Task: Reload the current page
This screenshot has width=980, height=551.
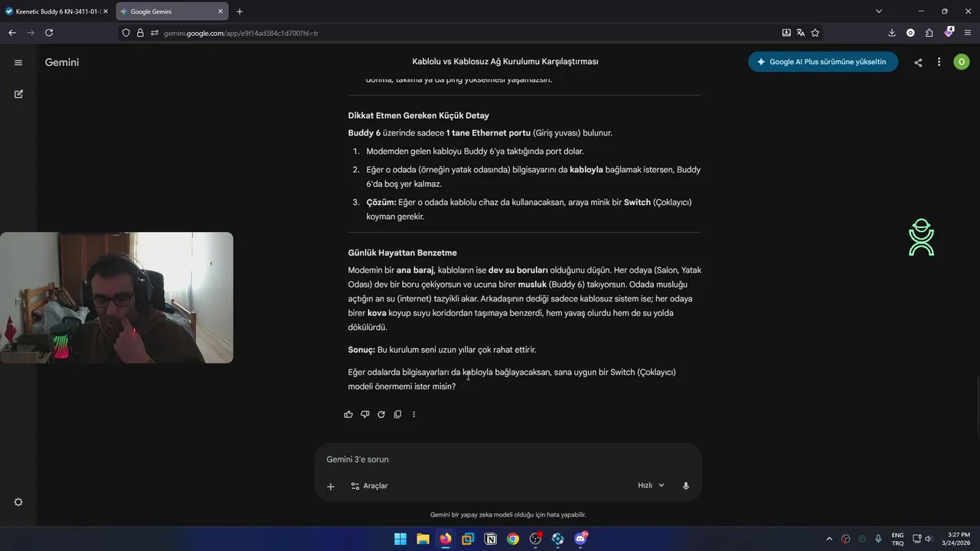Action: point(49,33)
